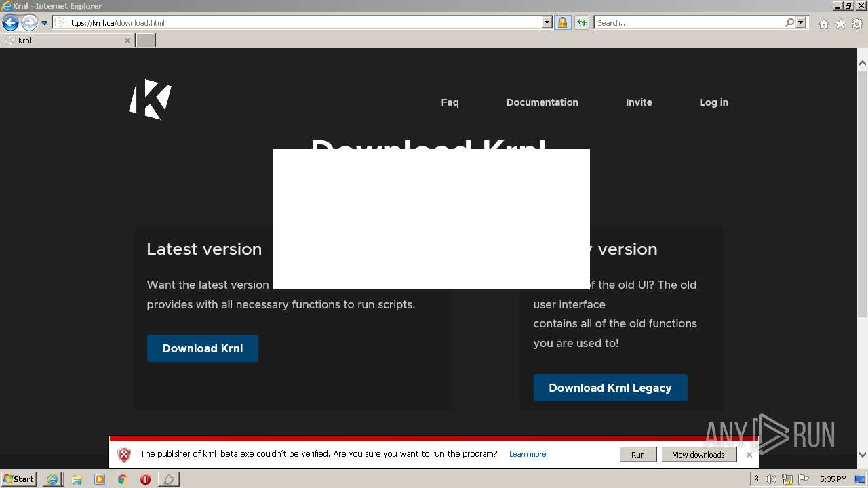
Task: Click the Search box in Internet Explorer
Action: click(689, 23)
